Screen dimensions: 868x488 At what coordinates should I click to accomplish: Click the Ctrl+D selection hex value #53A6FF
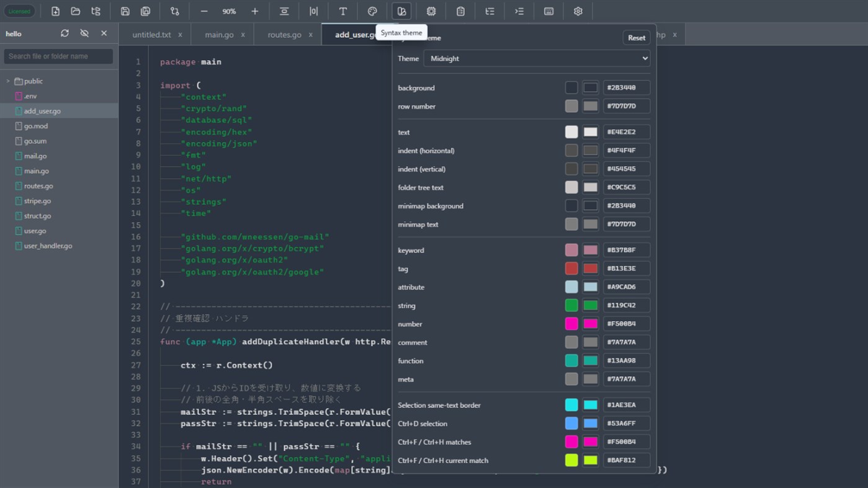pyautogui.click(x=627, y=424)
